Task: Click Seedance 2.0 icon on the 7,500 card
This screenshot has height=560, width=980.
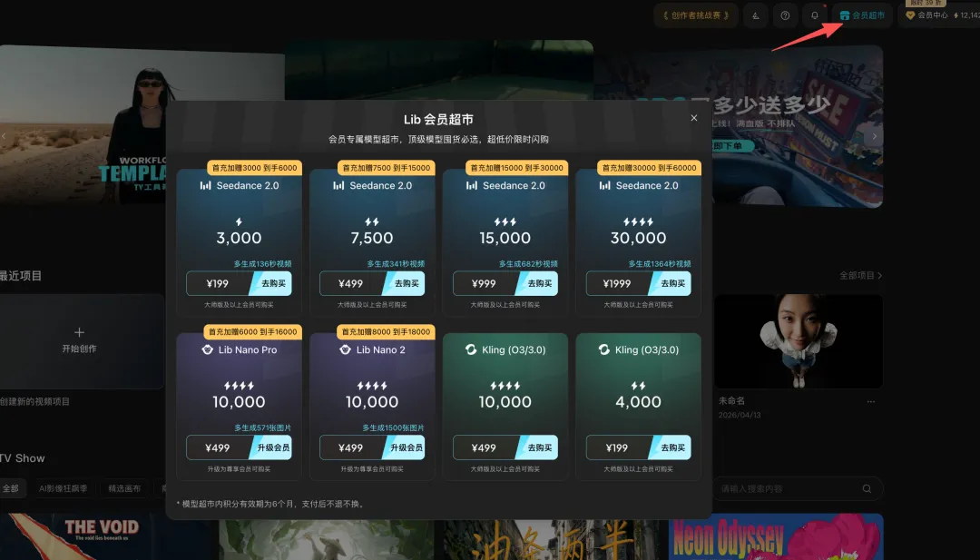Action: (x=338, y=186)
